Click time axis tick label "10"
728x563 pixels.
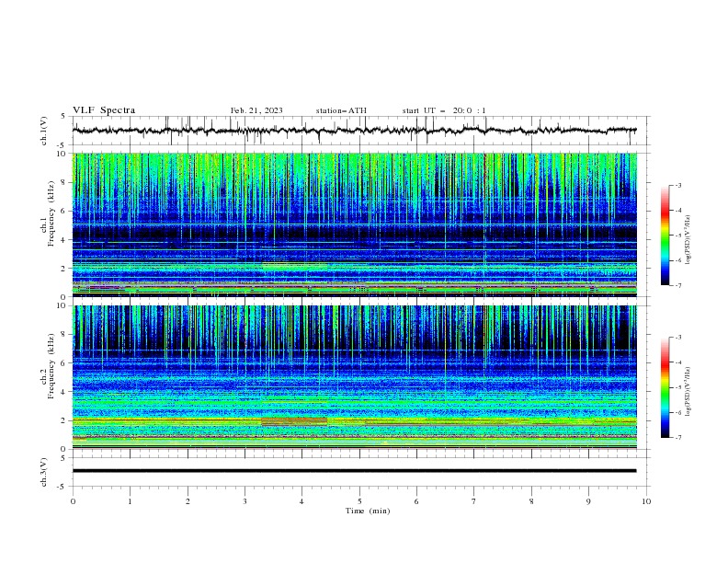tap(646, 501)
